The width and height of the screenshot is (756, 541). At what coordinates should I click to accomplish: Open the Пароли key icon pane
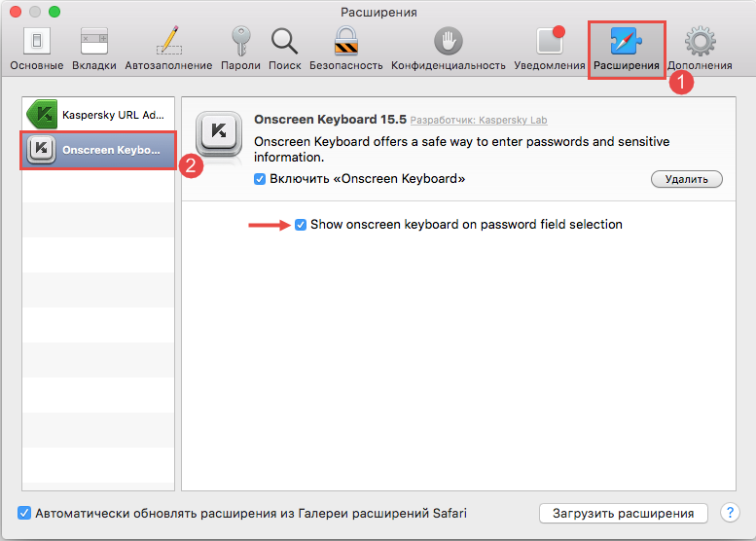240,50
